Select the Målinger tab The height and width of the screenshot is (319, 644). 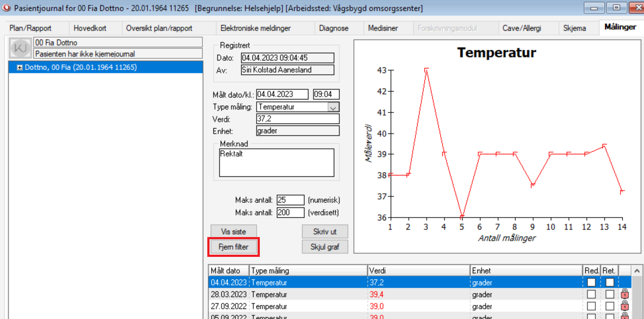[620, 27]
